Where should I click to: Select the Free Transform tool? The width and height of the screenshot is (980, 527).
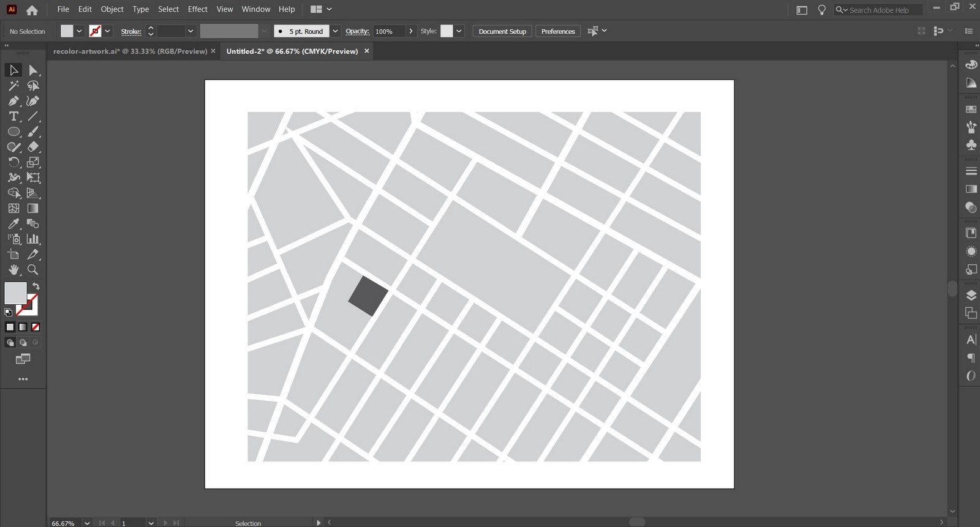pyautogui.click(x=33, y=178)
